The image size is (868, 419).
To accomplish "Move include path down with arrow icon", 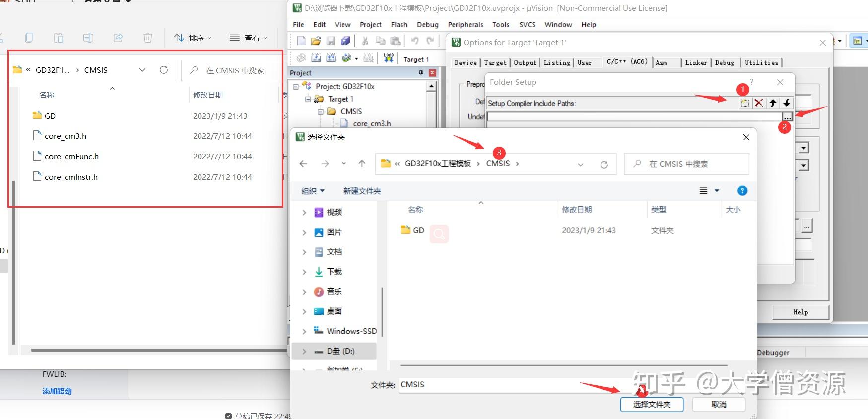I will [787, 103].
